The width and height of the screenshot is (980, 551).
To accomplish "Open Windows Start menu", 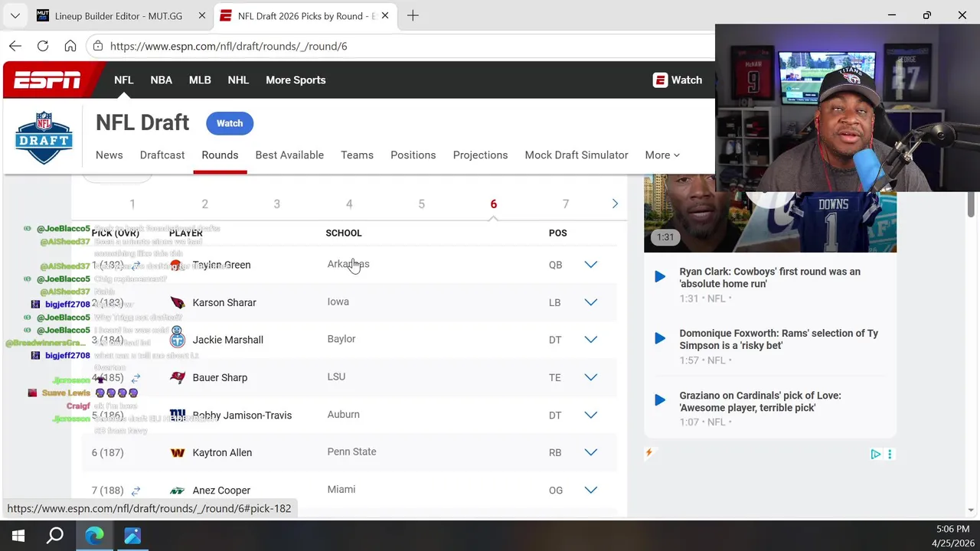I will pos(18,536).
